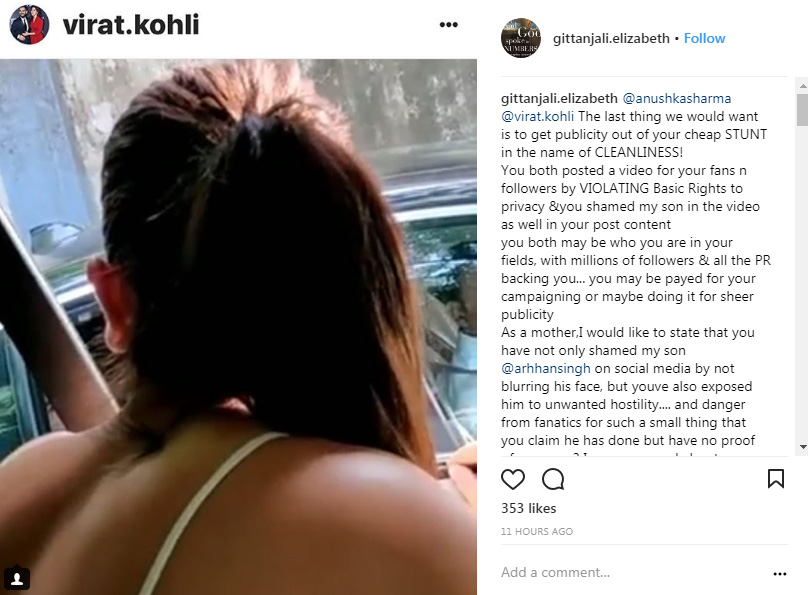
Task: Open comments via the speech bubble icon
Action: (553, 479)
